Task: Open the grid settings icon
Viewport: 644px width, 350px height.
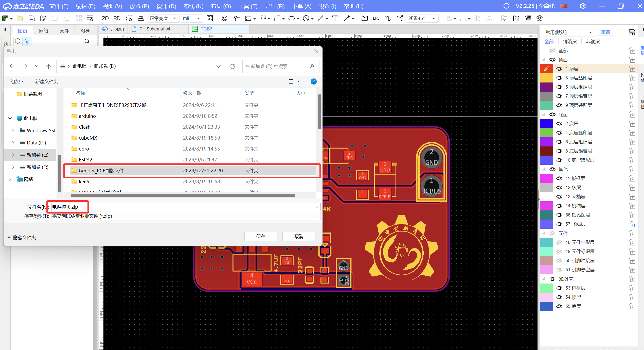Action: point(210,19)
